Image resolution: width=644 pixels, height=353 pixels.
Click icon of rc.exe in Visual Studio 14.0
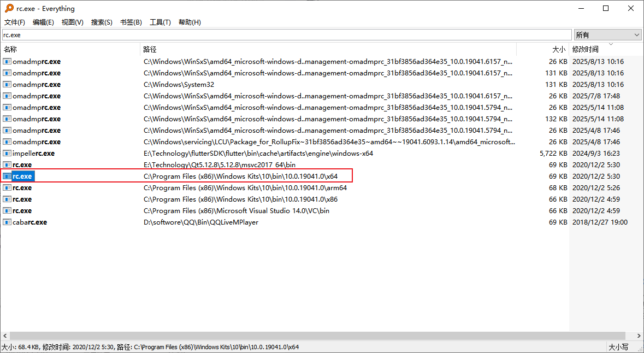click(x=7, y=211)
